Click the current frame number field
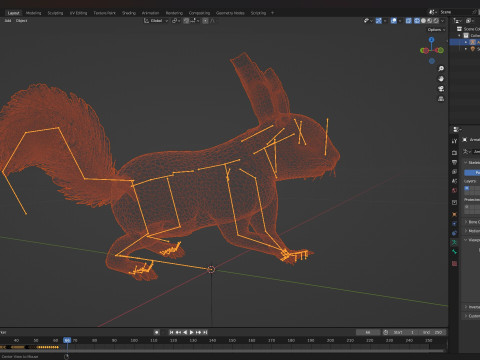 (x=368, y=332)
